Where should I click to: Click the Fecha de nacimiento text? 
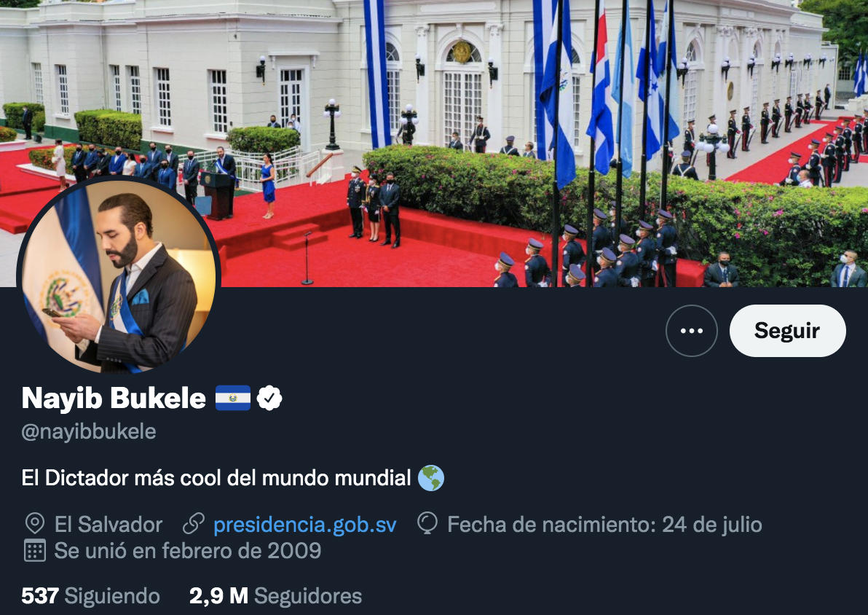pyautogui.click(x=604, y=524)
